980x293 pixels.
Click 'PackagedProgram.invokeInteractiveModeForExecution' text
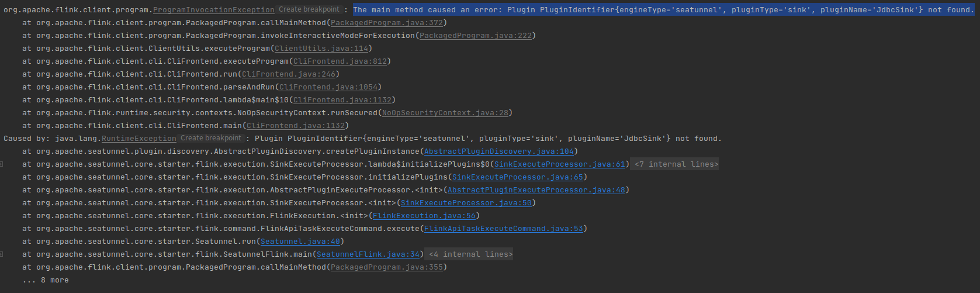(x=300, y=36)
